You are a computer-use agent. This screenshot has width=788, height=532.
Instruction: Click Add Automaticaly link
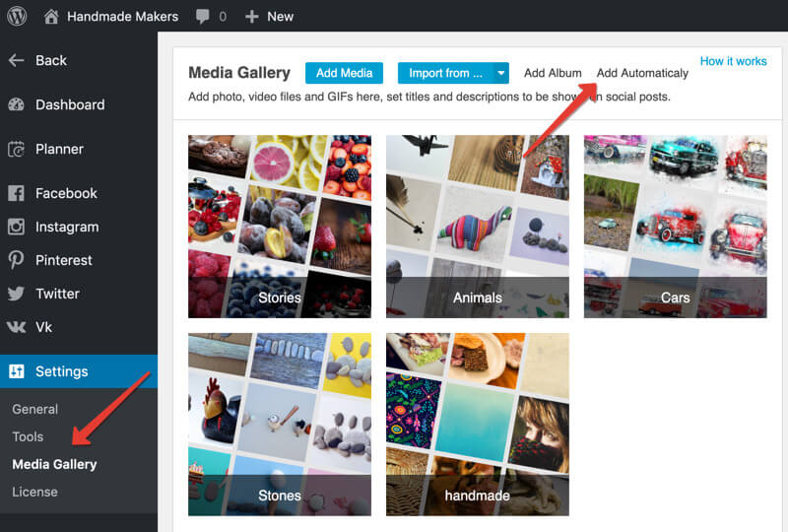[642, 73]
